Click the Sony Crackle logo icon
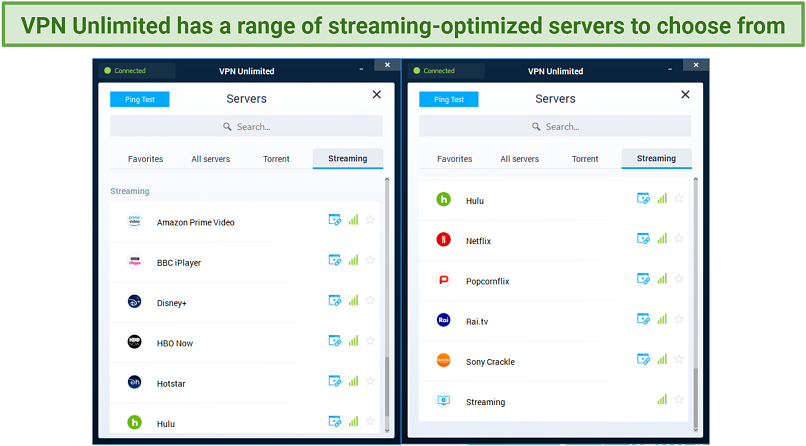The width and height of the screenshot is (806, 446). (x=443, y=360)
